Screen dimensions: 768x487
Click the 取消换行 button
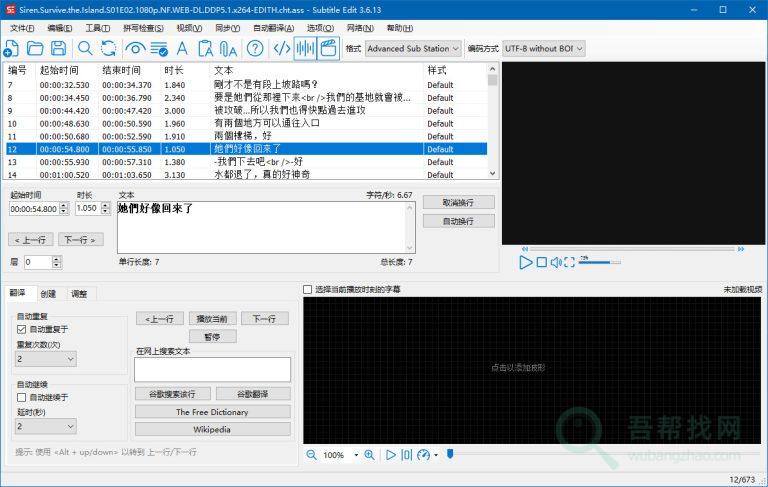tap(458, 202)
